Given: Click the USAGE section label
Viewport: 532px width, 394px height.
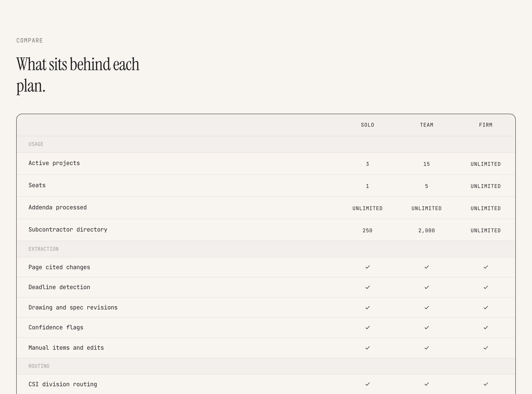Looking at the screenshot, I should click(x=36, y=144).
